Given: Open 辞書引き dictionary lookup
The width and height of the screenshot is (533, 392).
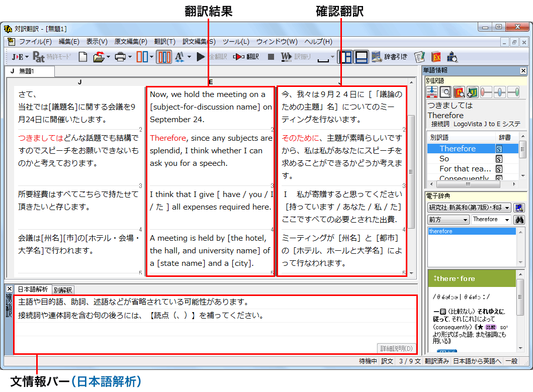Looking at the screenshot, I should click(x=390, y=57).
